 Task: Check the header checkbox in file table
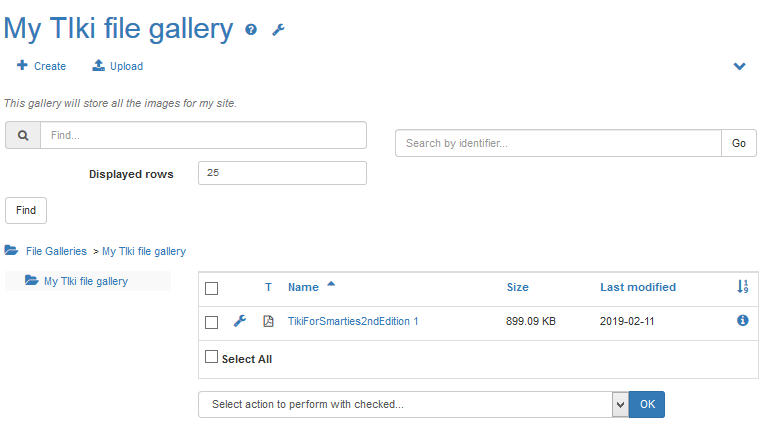point(211,288)
